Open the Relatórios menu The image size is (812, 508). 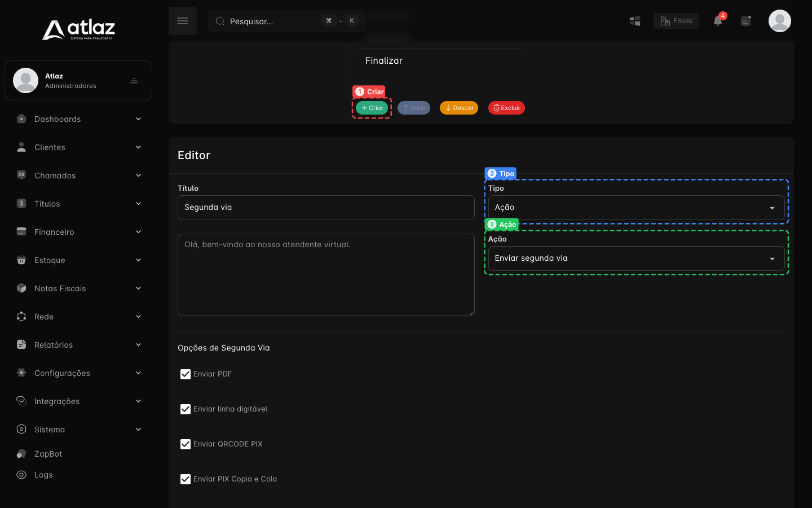(78, 345)
